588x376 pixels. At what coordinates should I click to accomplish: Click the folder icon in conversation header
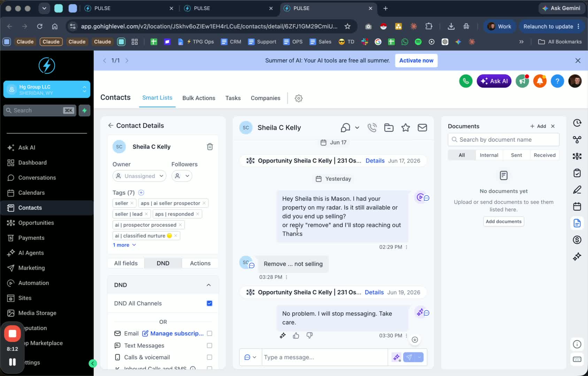click(x=389, y=128)
